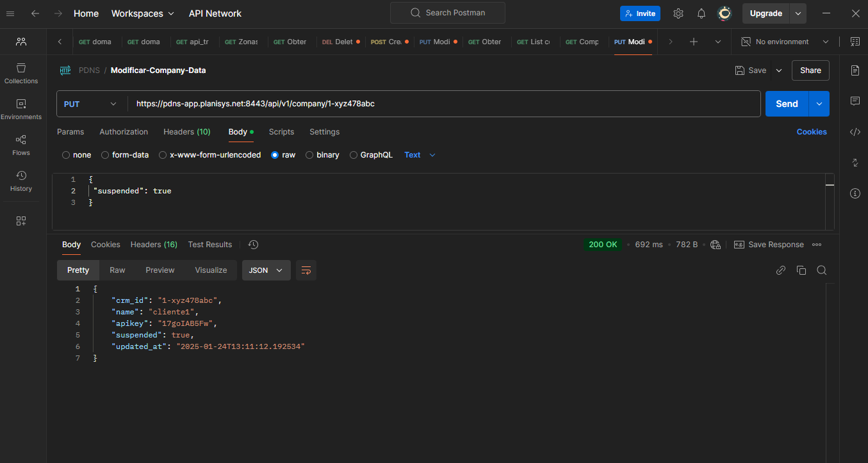Viewport: 868px width, 463px height.
Task: Open the comments panel icon
Action: pos(855,101)
